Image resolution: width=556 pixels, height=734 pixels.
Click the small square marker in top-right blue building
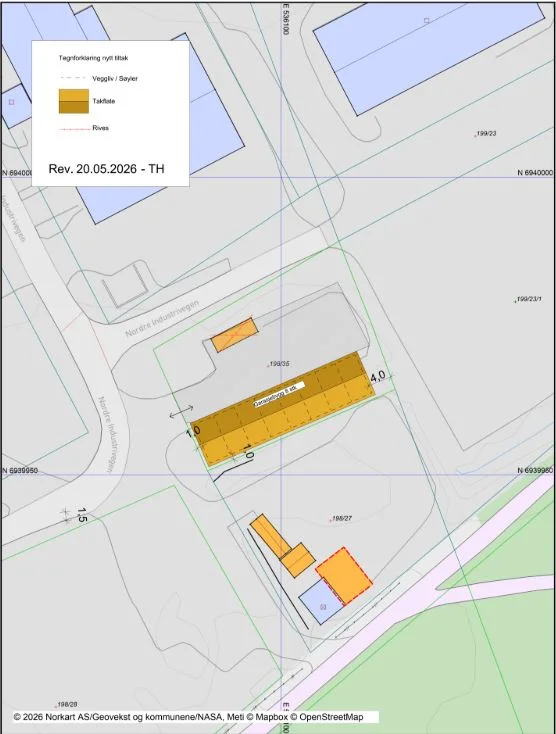[x=426, y=21]
